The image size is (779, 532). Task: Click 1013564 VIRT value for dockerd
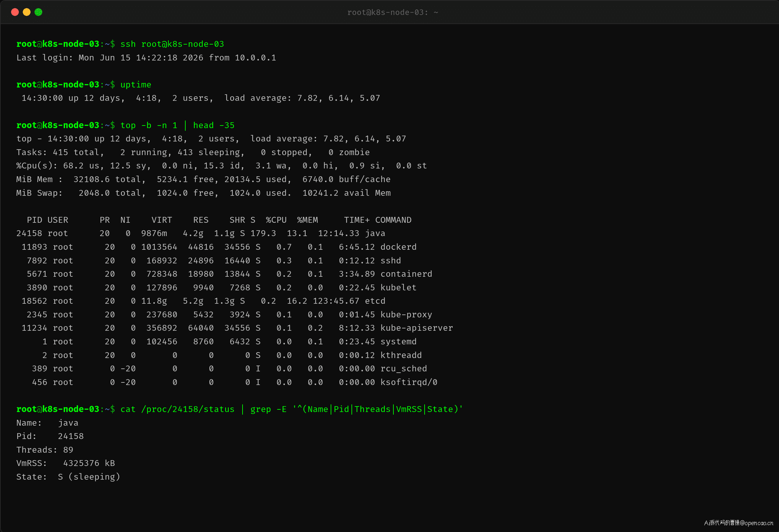[x=159, y=247]
